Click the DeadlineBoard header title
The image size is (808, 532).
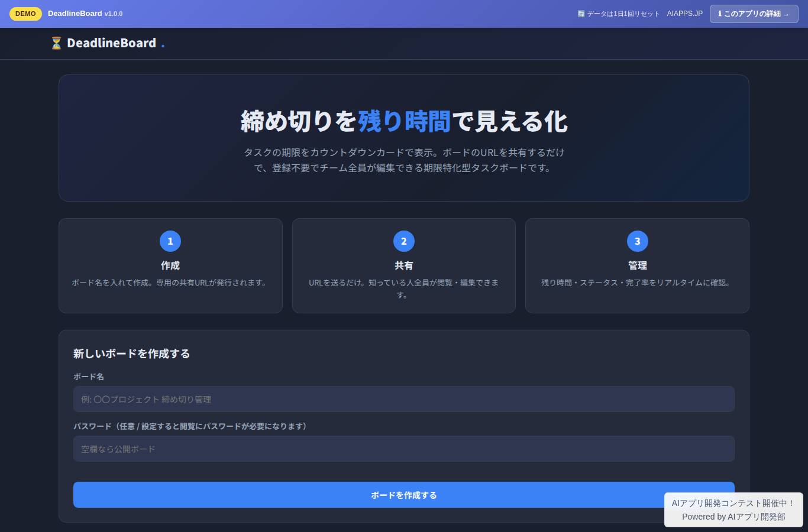click(112, 43)
